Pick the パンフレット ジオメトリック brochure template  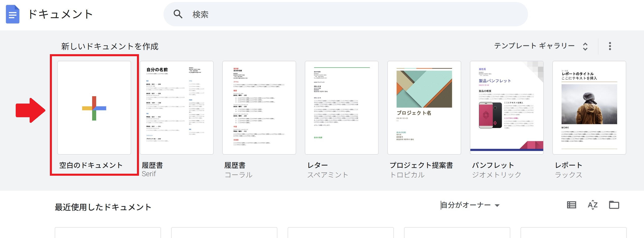[507, 108]
